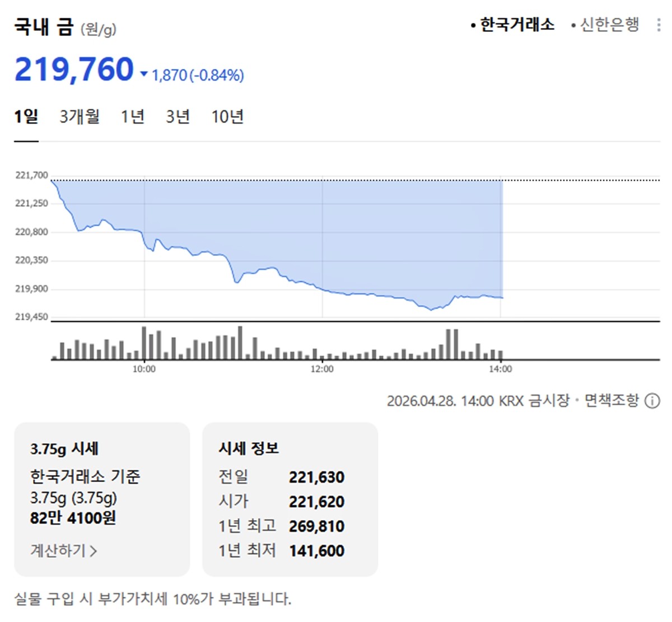The height and width of the screenshot is (622, 672).
Task: View the 3년 price history
Action: [x=177, y=116]
